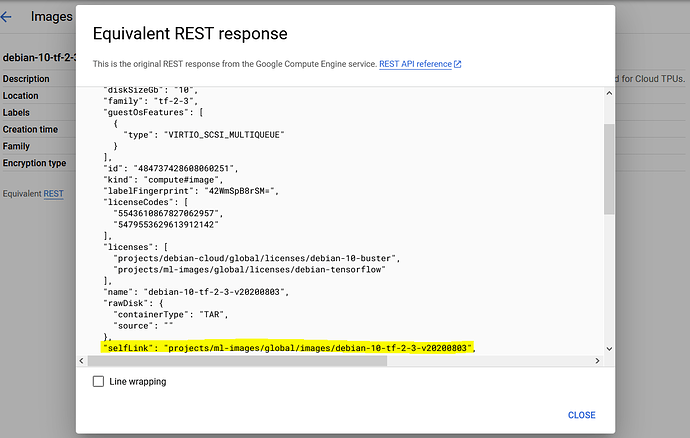
Task: Click license code 5479553629613912142
Action: point(166,225)
